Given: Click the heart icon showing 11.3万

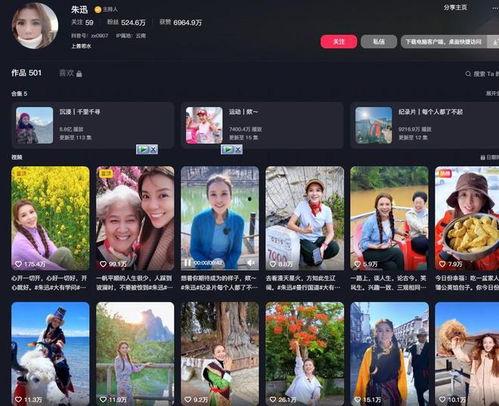Looking at the screenshot, I should 18,399.
